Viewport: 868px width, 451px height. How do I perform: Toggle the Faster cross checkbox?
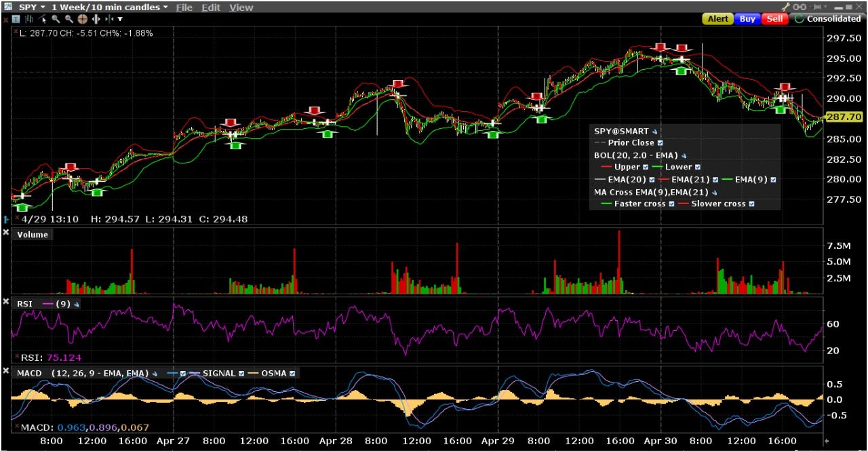coord(671,204)
